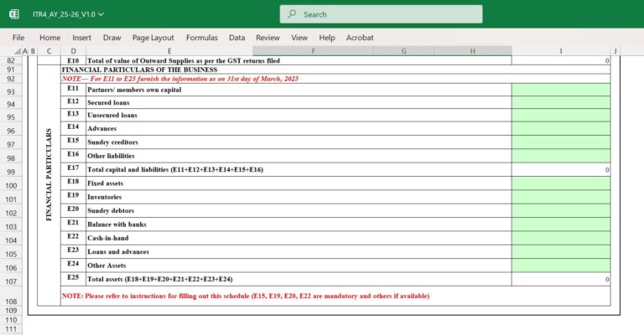Open the Insert ribbon tab

82,38
